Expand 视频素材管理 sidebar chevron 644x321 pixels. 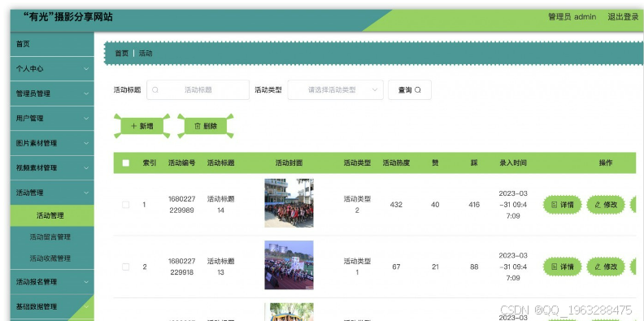coord(86,168)
